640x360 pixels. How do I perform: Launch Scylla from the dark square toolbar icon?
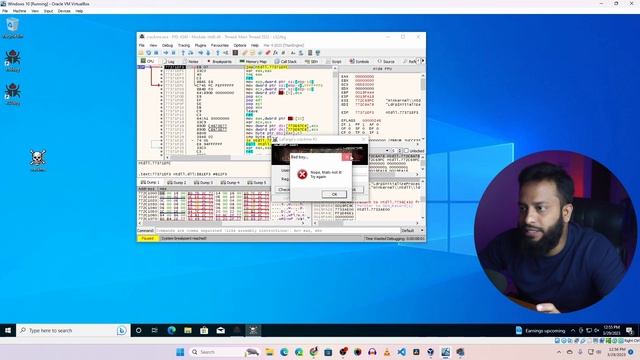coord(236,53)
